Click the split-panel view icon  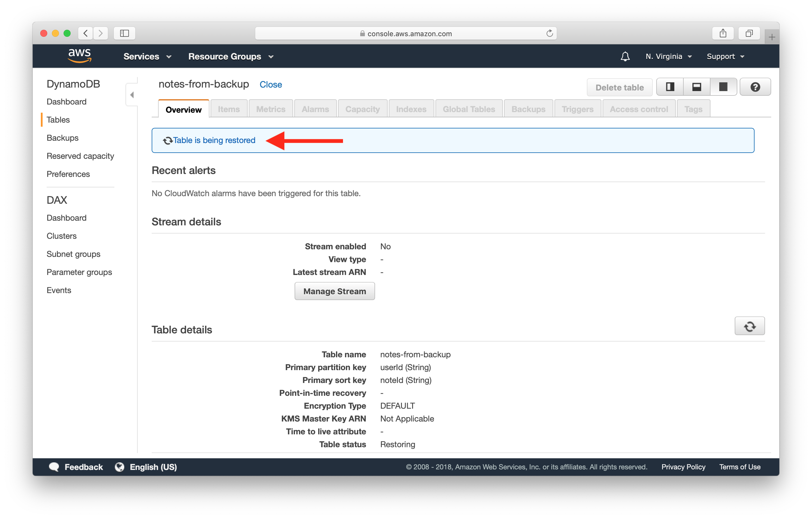click(670, 86)
